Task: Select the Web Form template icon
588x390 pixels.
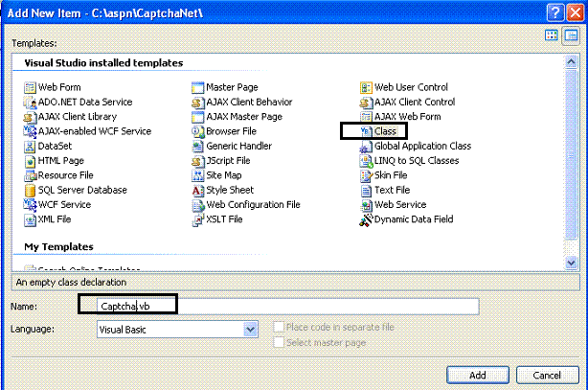Action: tap(30, 87)
